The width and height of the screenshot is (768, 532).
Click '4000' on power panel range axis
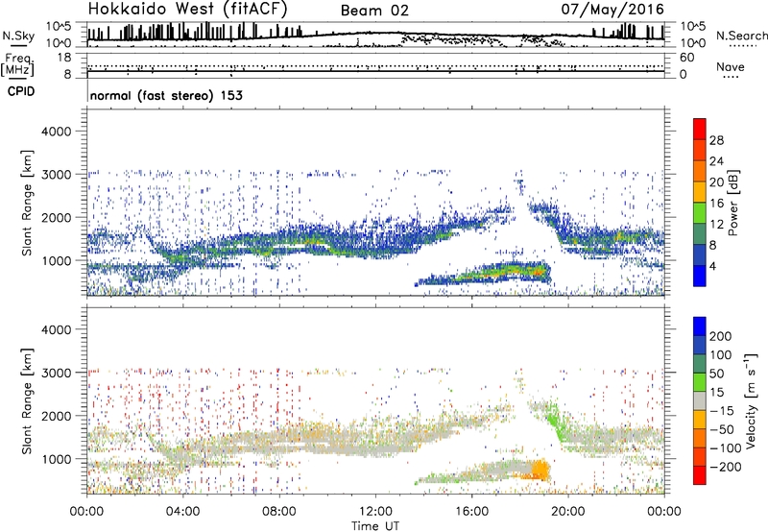57,132
